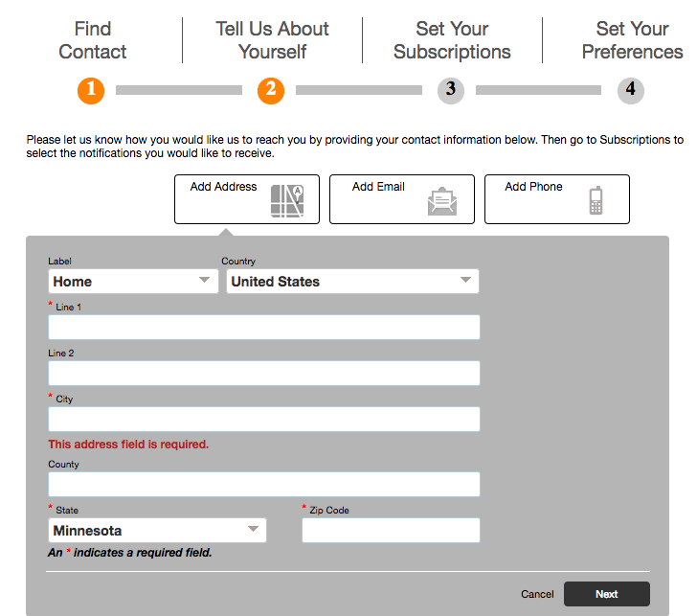This screenshot has height=616, width=697.
Task: Click the mobile phone icon on Add Phone
Action: pos(596,200)
